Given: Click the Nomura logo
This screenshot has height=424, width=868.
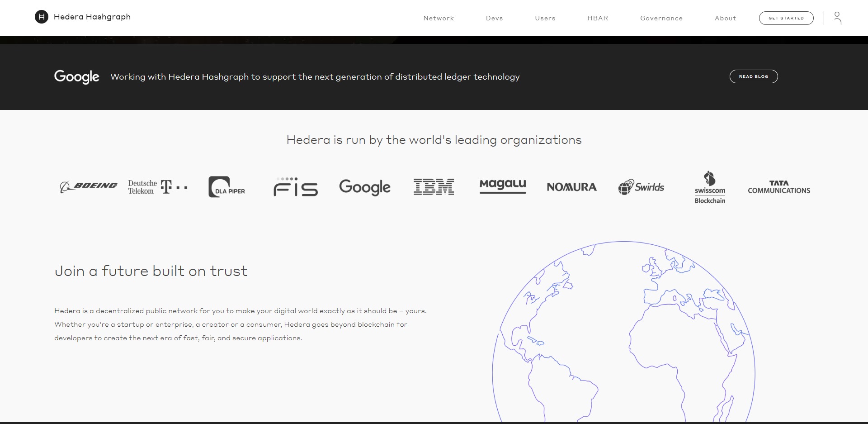Looking at the screenshot, I should click(x=572, y=187).
